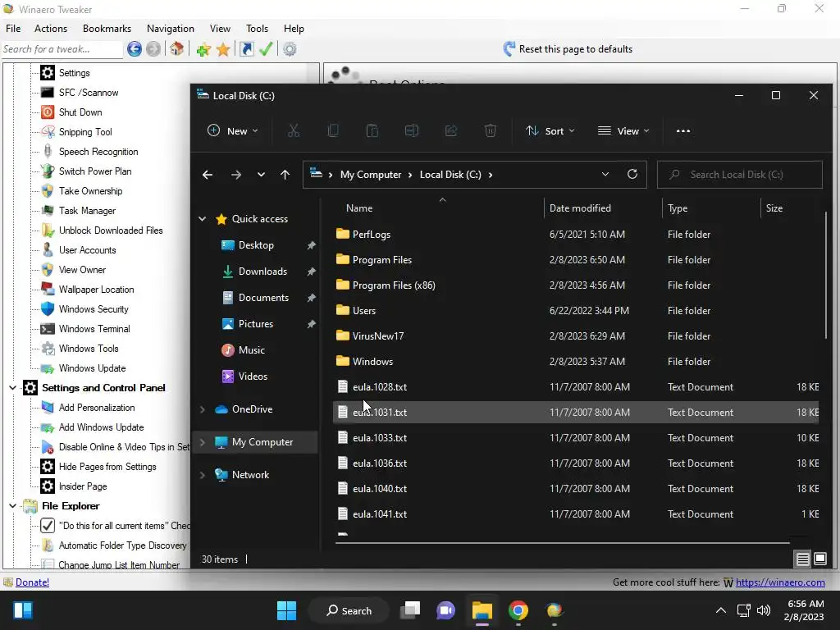Viewport: 840px width, 630px height.
Task: Click the Explorer vertical scrollbar
Action: (826, 276)
